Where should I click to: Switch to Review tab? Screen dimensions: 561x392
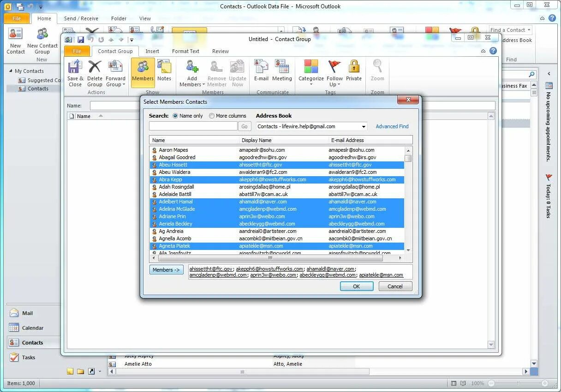click(x=220, y=51)
